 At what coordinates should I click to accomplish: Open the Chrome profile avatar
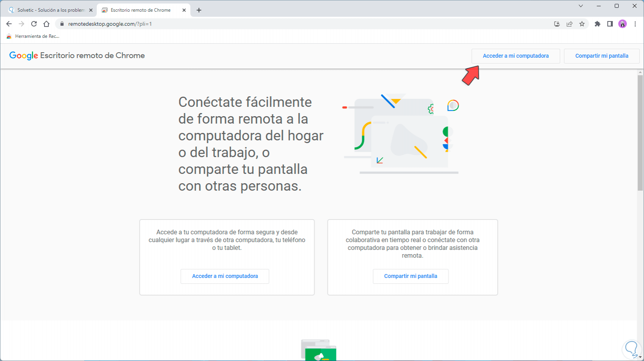point(623,24)
